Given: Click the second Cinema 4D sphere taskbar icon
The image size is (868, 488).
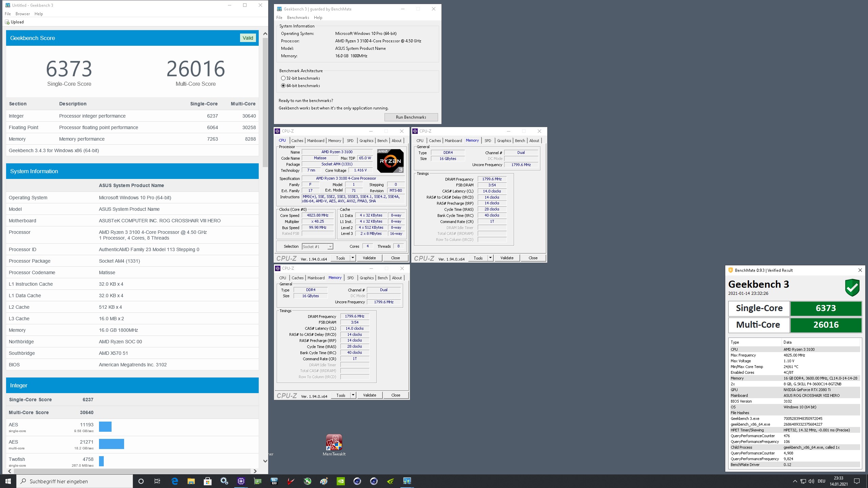Looking at the screenshot, I should pos(374,481).
